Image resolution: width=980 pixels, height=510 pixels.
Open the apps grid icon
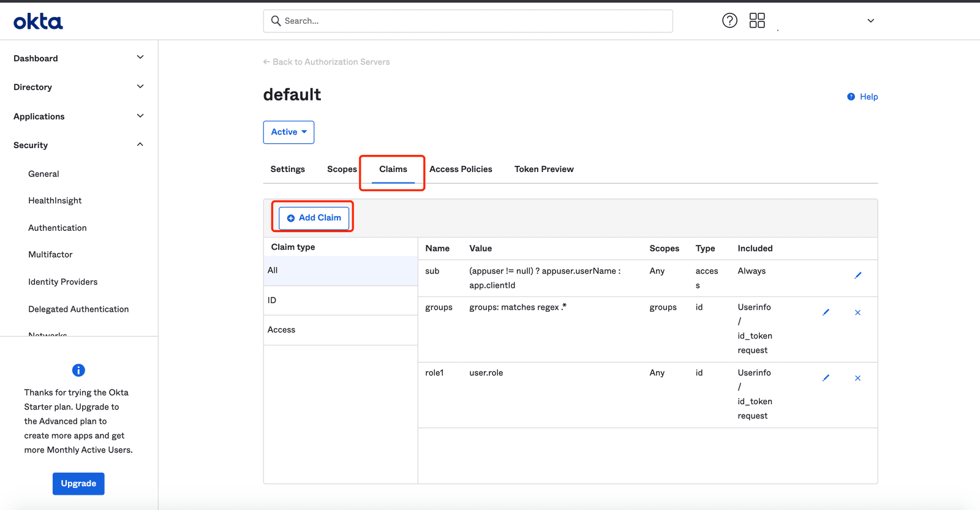[x=757, y=20]
